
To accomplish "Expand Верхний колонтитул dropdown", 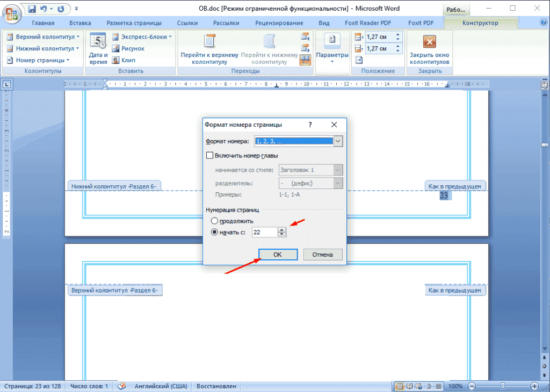I will pyautogui.click(x=43, y=37).
